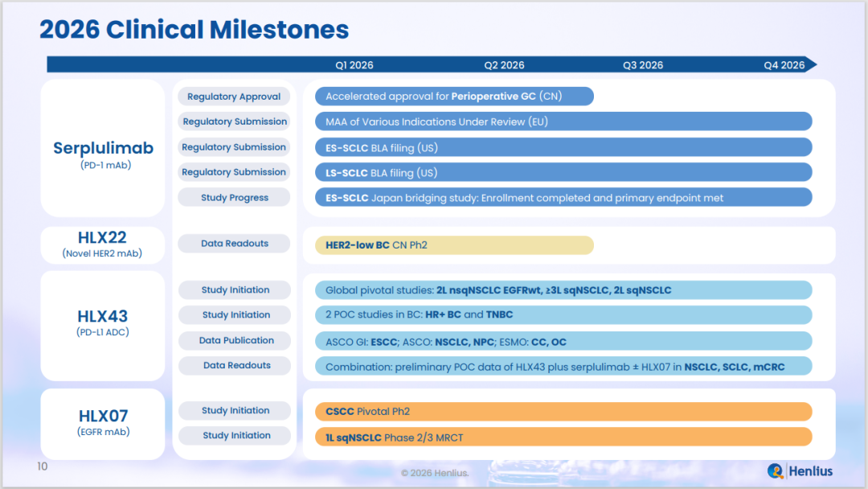Screen dimensions: 868x489
Task: Click Study Initiation pill beside 2 POC studies
Action: [234, 314]
